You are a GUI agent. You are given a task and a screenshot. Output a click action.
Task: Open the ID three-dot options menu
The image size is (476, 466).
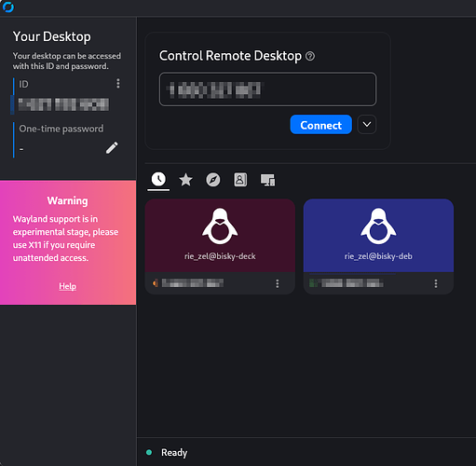(118, 84)
